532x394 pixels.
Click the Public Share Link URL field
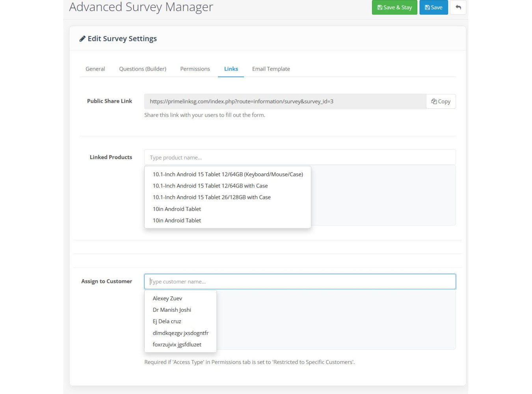pyautogui.click(x=285, y=102)
